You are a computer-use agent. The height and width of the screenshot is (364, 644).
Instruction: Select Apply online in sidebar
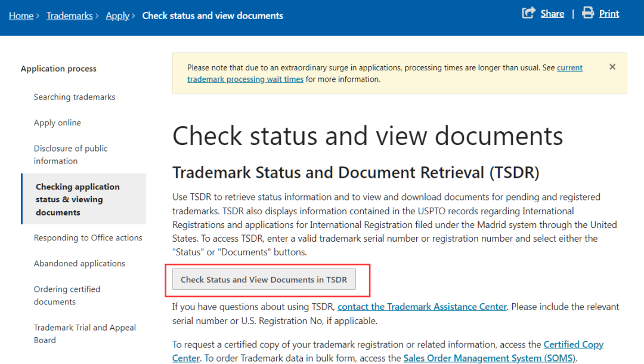click(x=57, y=122)
